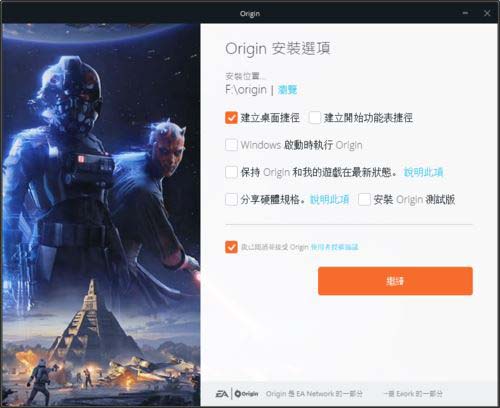Open 說明此項 link beside the auto-update option
Image resolution: width=500 pixels, height=408 pixels.
(x=423, y=172)
